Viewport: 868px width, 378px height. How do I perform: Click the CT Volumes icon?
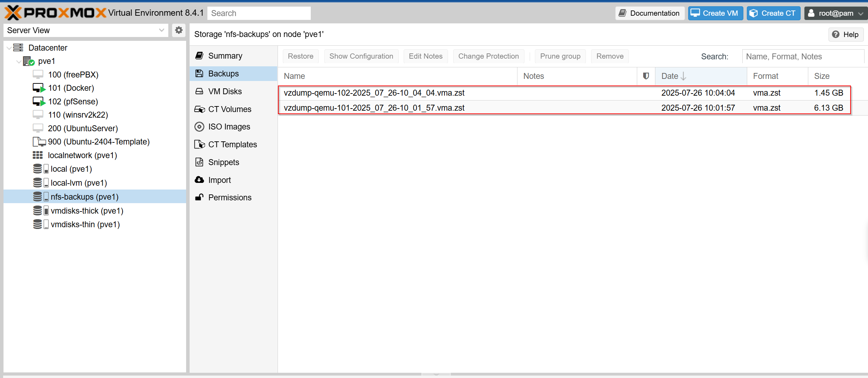point(199,109)
